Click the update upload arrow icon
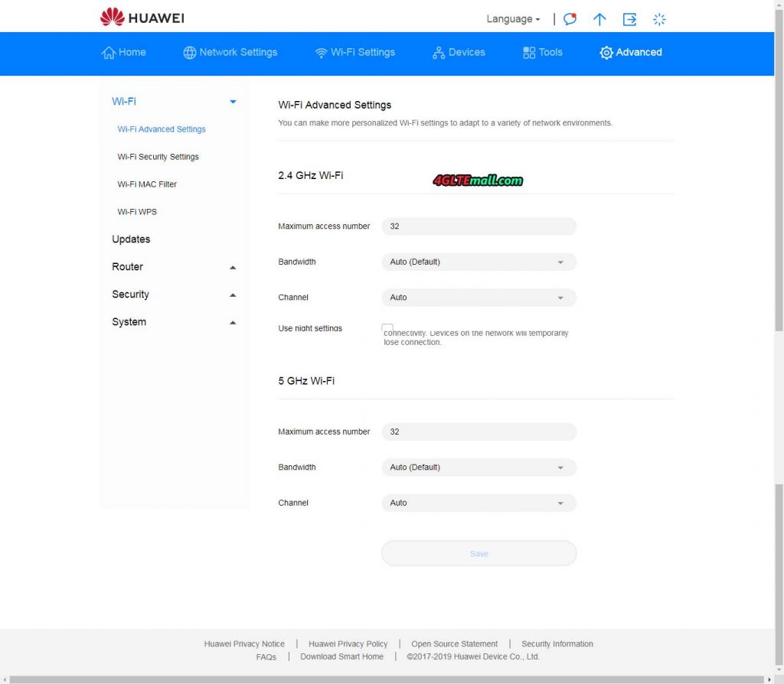The width and height of the screenshot is (784, 684). [x=599, y=19]
